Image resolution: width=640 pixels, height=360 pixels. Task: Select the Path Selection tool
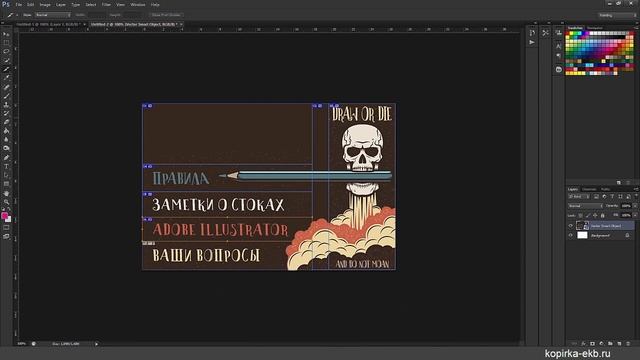[6, 175]
